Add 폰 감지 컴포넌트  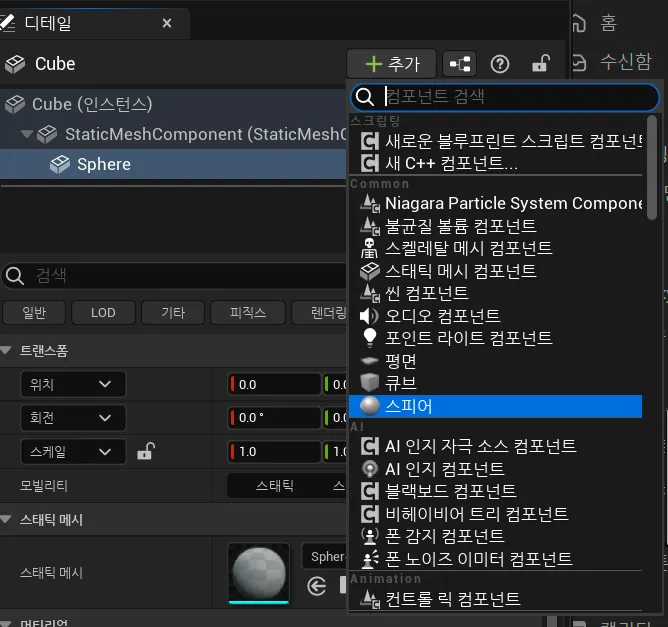(x=495, y=536)
